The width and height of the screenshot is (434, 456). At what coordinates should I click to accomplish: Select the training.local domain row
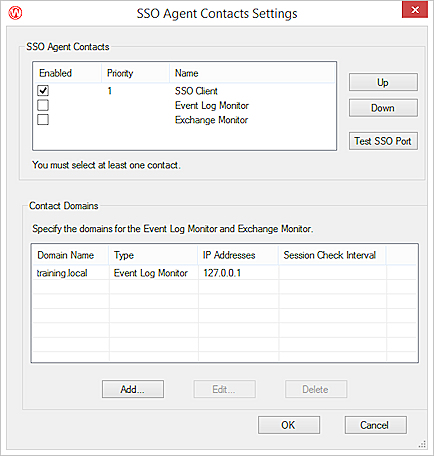(224, 273)
